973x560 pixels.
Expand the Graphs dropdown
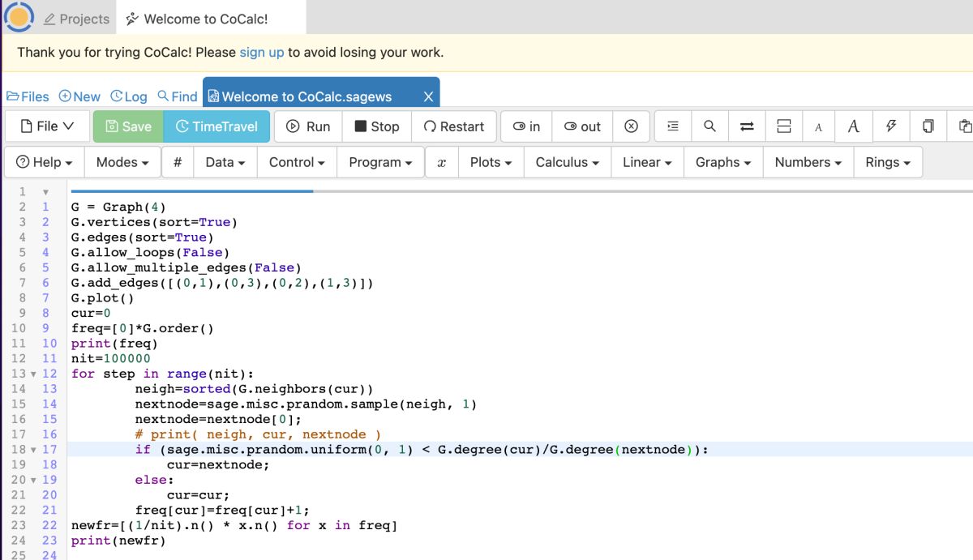point(723,162)
